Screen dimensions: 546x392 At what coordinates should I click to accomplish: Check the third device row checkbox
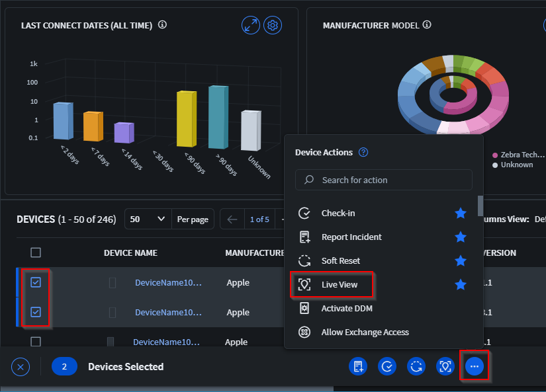(x=36, y=342)
